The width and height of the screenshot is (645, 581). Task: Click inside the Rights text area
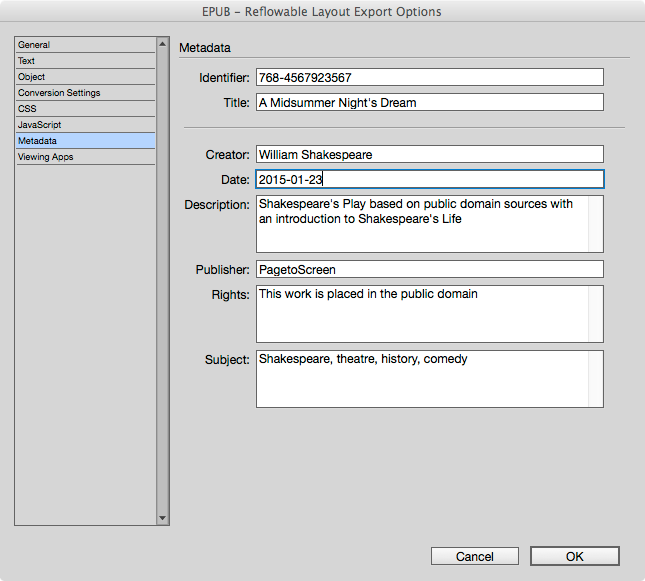[430, 314]
